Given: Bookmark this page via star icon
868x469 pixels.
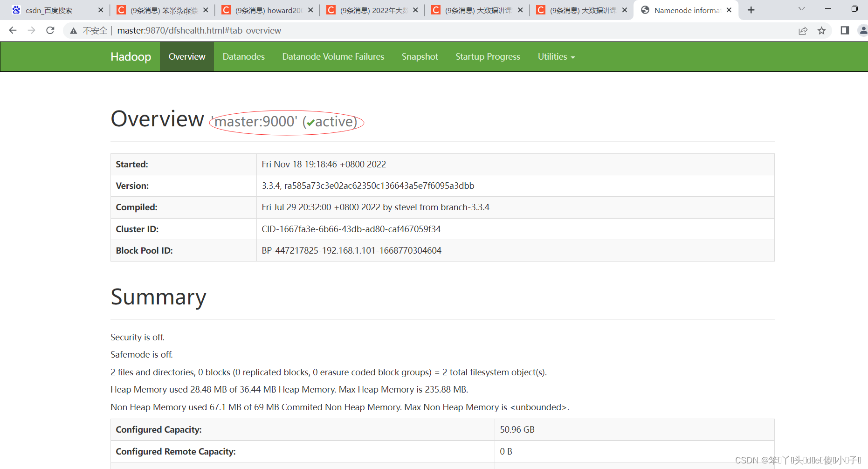Looking at the screenshot, I should click(822, 30).
